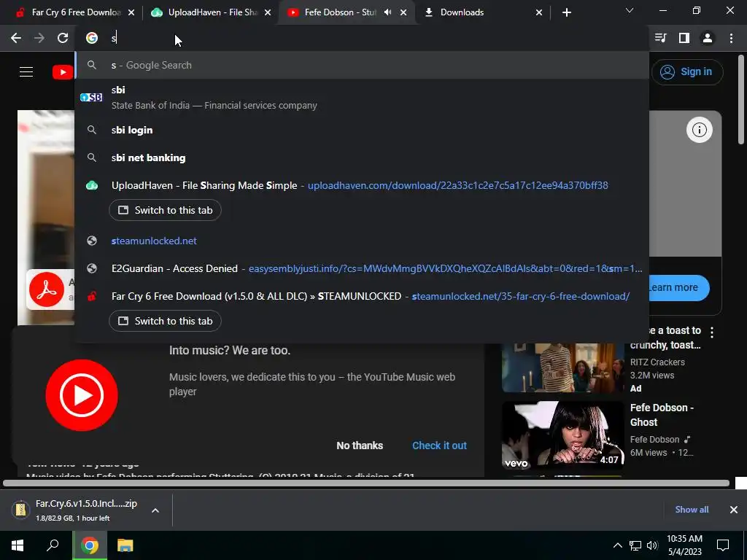Select the steamunlocked.net suggestion
This screenshot has width=747, height=560.
(x=362, y=241)
